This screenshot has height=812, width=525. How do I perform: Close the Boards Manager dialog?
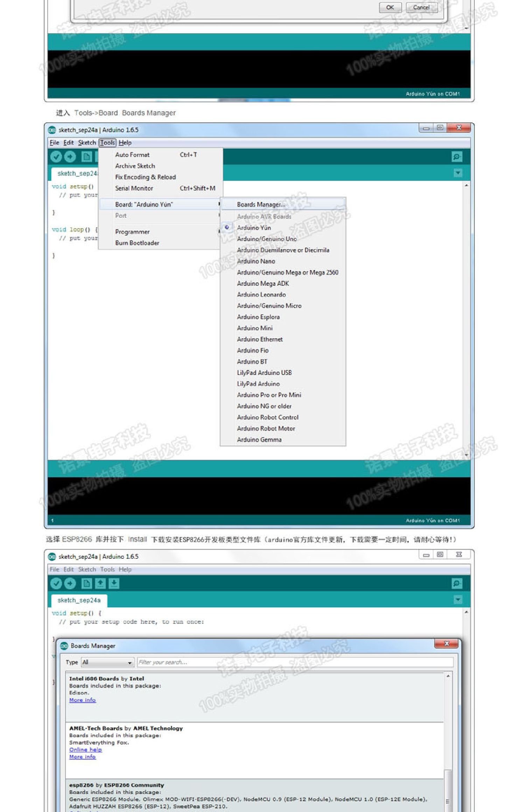pos(446,644)
